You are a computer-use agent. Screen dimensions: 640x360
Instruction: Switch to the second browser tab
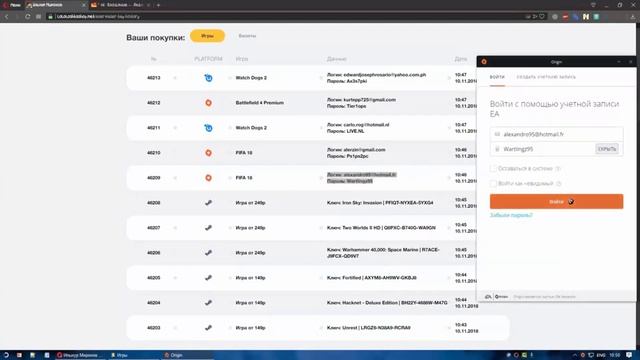(x=120, y=5)
